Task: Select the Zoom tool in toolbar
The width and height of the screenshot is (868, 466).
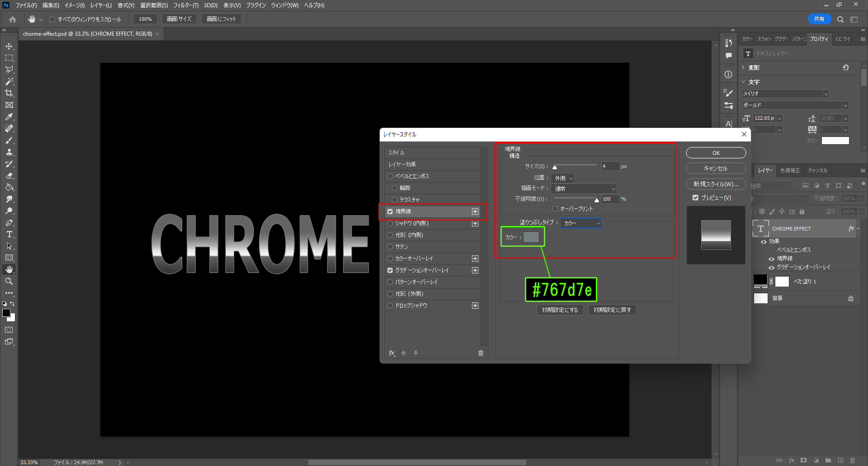Action: click(9, 281)
